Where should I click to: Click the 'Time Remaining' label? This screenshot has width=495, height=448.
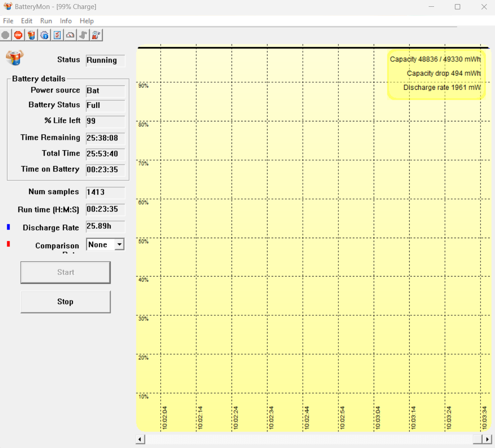click(51, 138)
